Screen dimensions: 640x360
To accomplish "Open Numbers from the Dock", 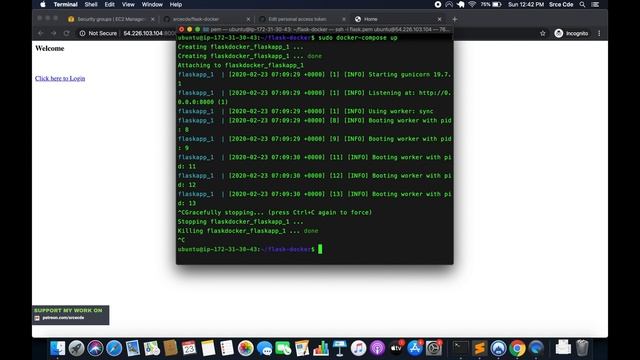I will pos(321,348).
